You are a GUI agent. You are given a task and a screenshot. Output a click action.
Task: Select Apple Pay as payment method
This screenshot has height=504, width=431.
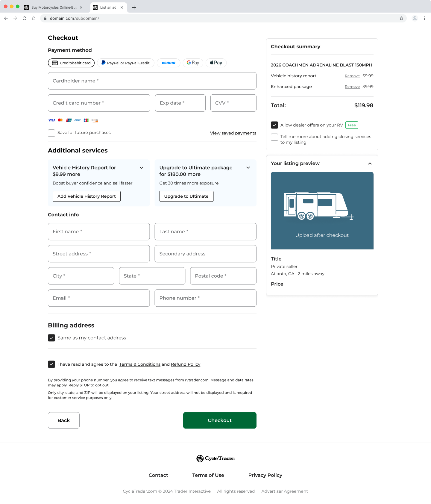216,63
